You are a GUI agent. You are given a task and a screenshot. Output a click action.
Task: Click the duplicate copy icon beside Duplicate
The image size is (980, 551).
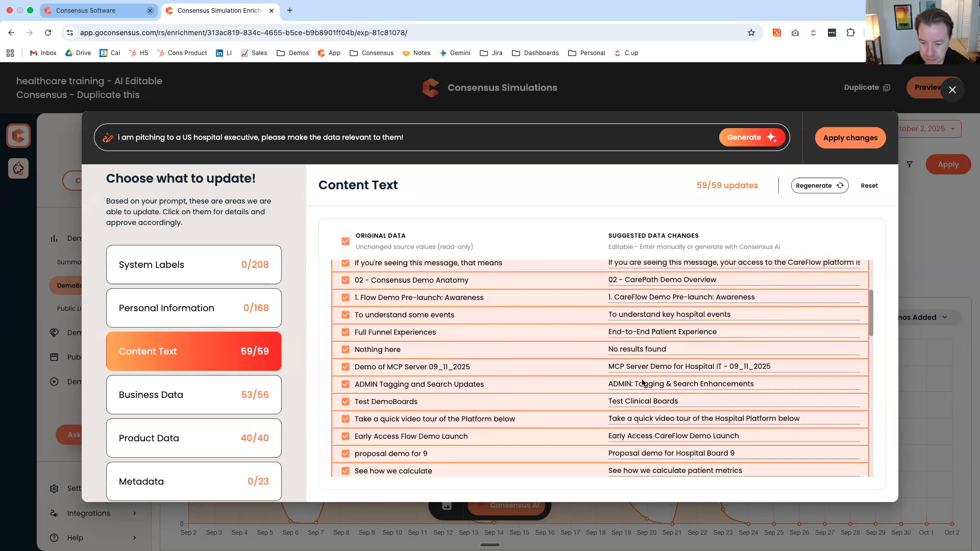[887, 87]
